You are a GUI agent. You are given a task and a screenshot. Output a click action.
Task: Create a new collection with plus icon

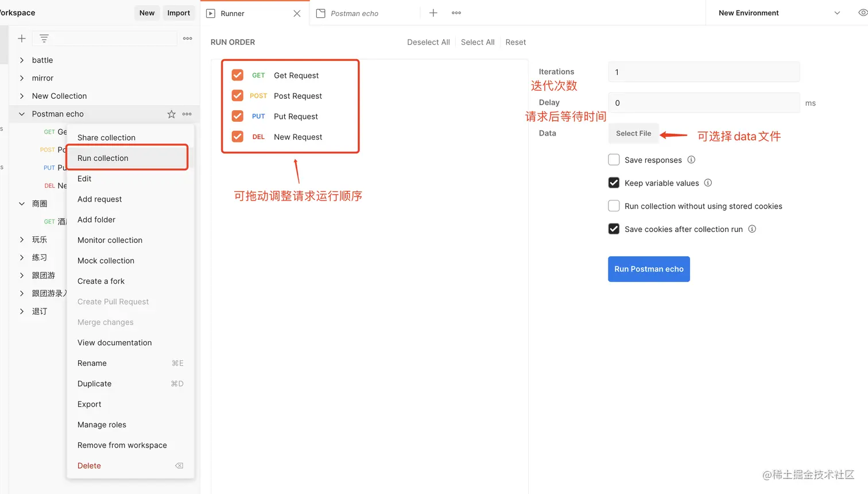pos(22,38)
